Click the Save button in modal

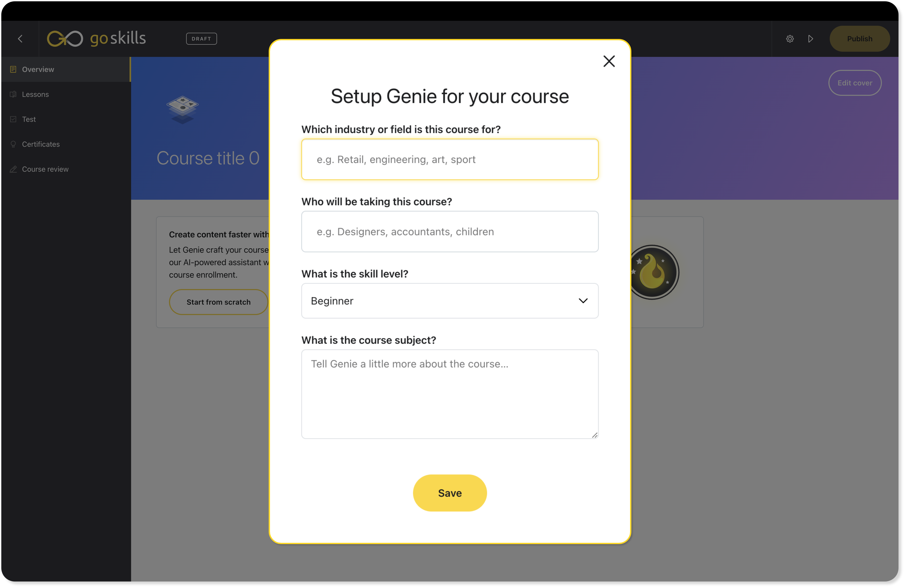pos(450,493)
